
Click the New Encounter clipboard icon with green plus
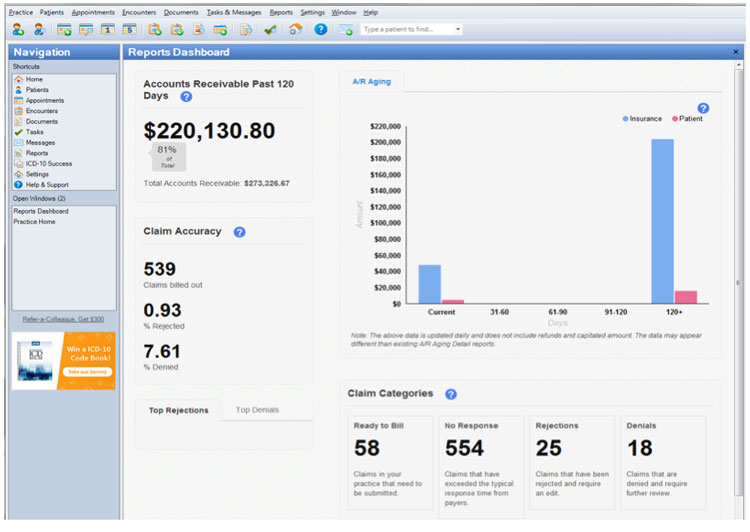[154, 30]
